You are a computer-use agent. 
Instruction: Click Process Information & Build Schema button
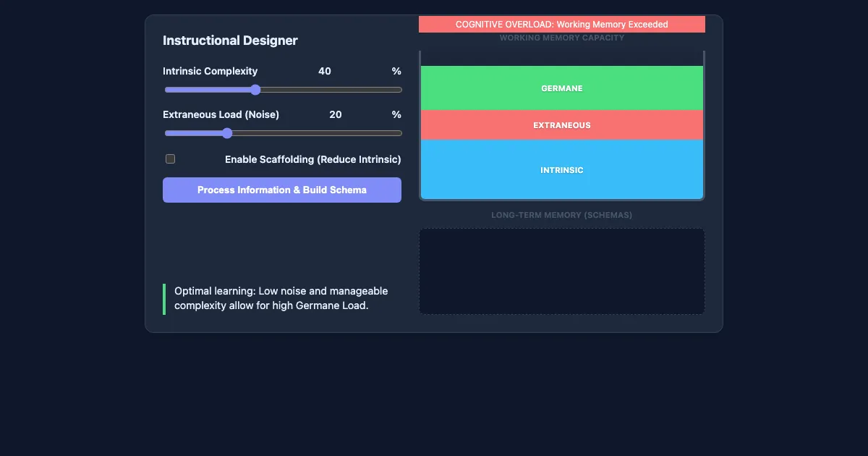[282, 190]
